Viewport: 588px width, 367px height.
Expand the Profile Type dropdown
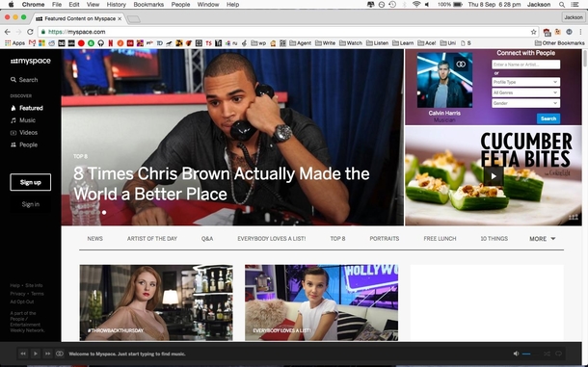coord(525,82)
